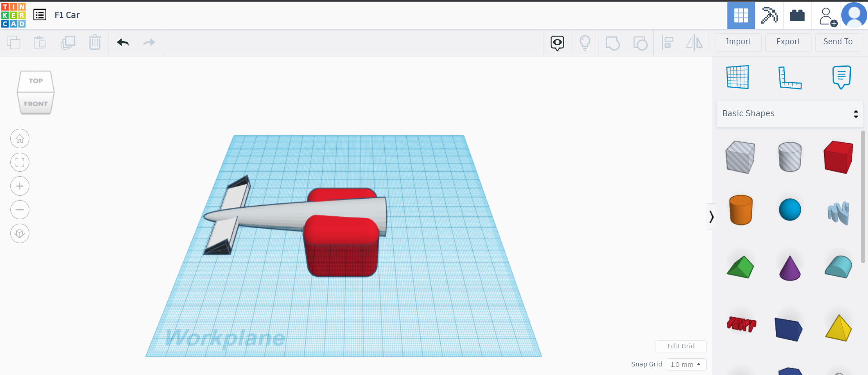Click the Send To button

(838, 42)
